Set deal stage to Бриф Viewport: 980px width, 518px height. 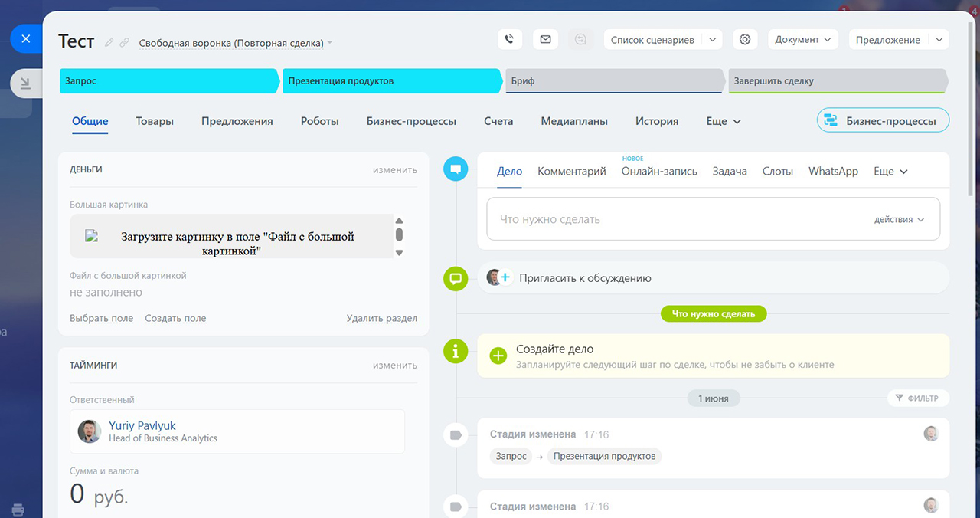click(x=614, y=80)
